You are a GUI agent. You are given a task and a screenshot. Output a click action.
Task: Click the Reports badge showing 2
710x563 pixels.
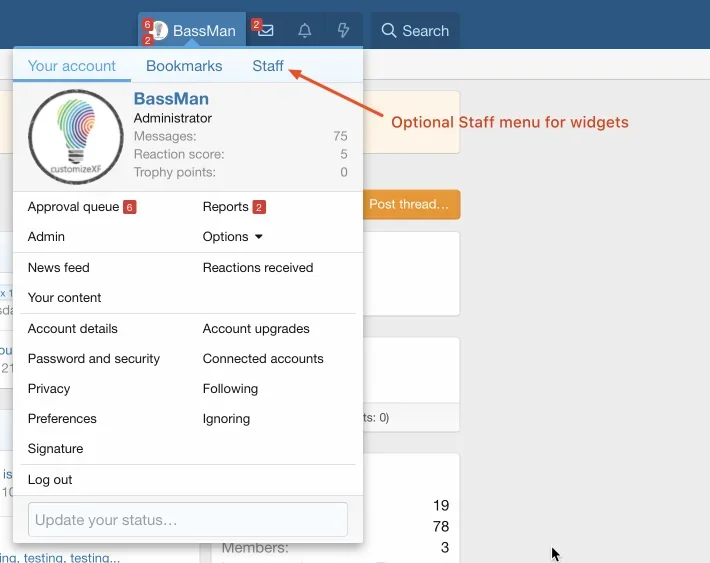pos(259,207)
